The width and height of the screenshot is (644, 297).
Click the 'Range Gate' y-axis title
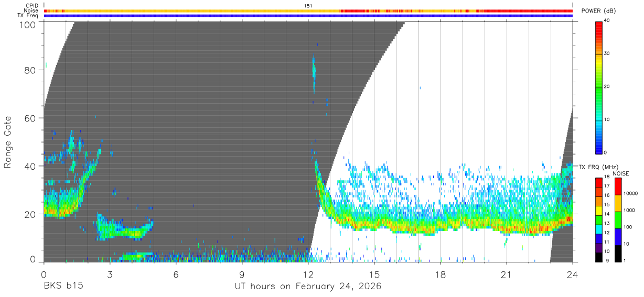click(8, 142)
